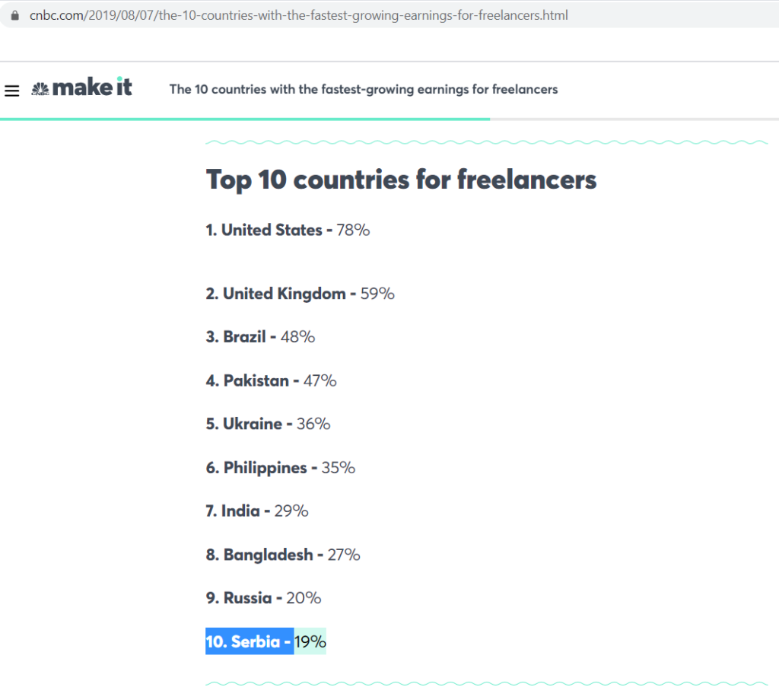Click the highlighted "10. Serbia" text
Viewport: 779px width, 700px height.
pos(249,641)
